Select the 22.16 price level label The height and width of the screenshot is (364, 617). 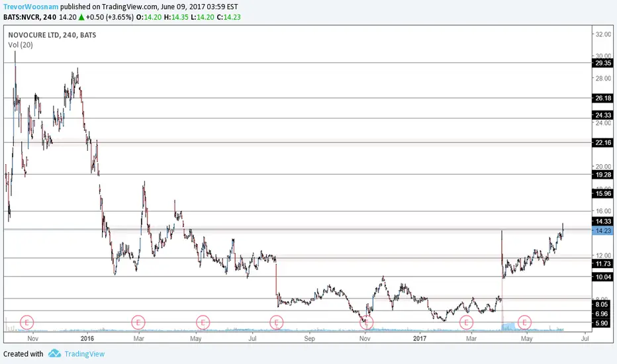(x=603, y=142)
